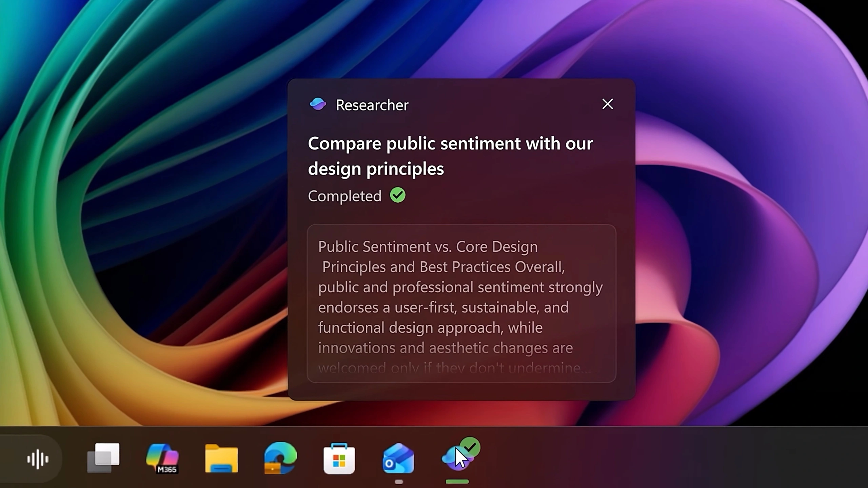
Task: Select the Researcher title in the popup header
Action: 372,105
